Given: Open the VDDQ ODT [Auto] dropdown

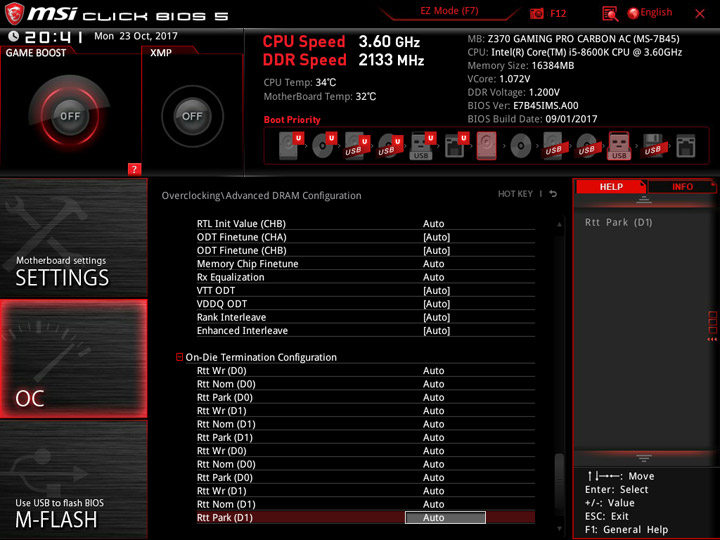Looking at the screenshot, I should [436, 304].
